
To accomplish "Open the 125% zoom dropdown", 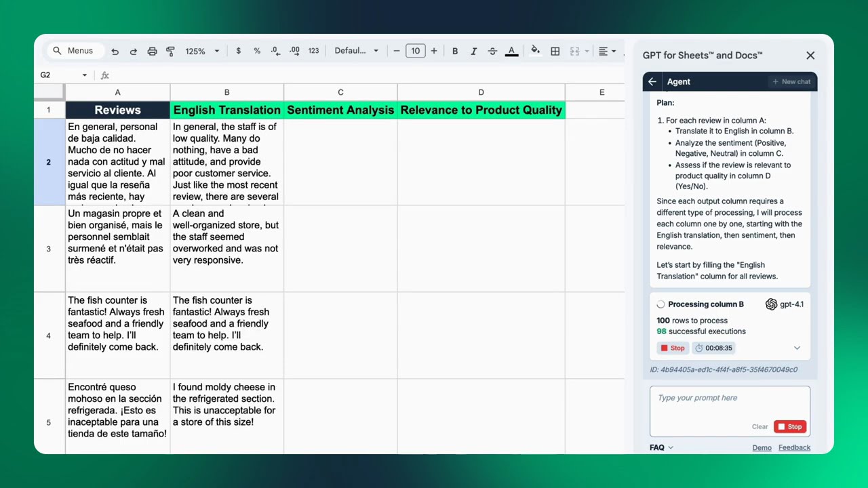I will (202, 52).
